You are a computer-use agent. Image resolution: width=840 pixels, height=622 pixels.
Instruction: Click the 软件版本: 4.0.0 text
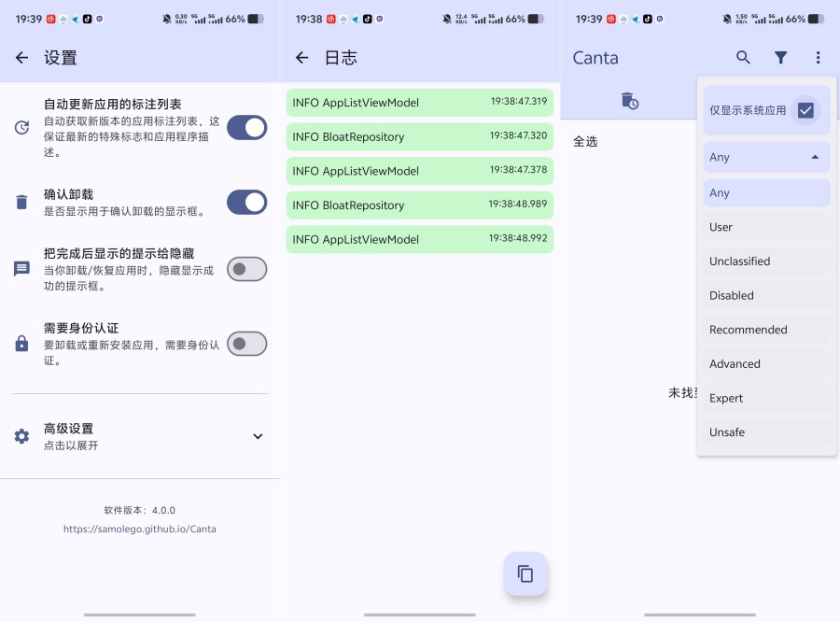(140, 511)
